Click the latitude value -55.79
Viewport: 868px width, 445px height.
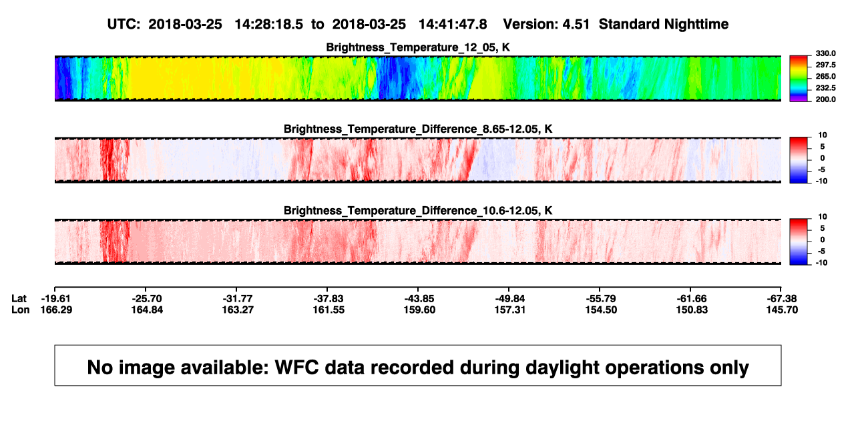click(600, 298)
